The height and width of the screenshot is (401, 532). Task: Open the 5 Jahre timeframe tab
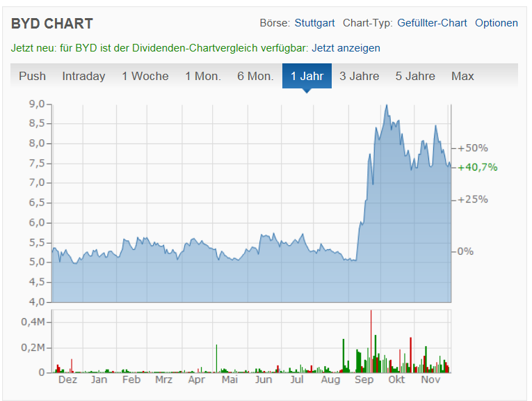415,76
